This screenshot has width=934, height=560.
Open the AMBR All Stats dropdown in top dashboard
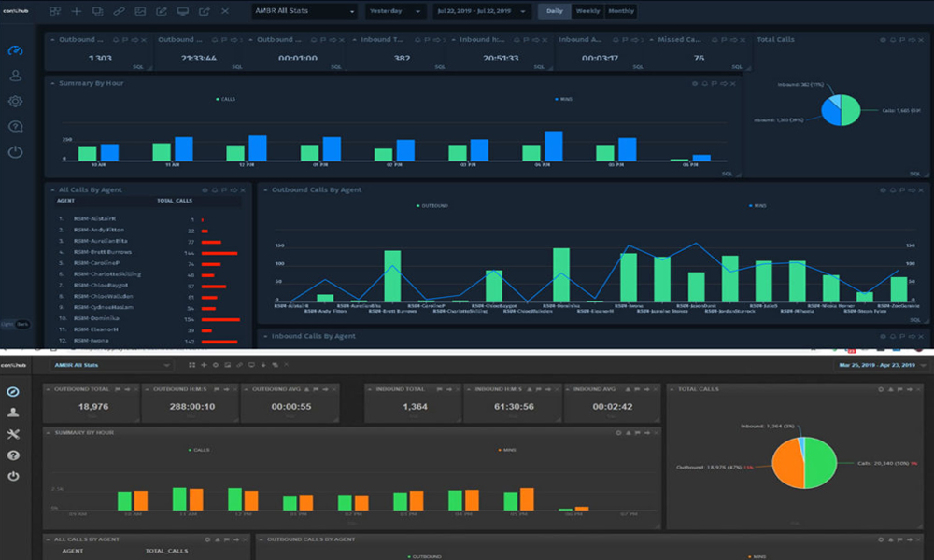305,11
